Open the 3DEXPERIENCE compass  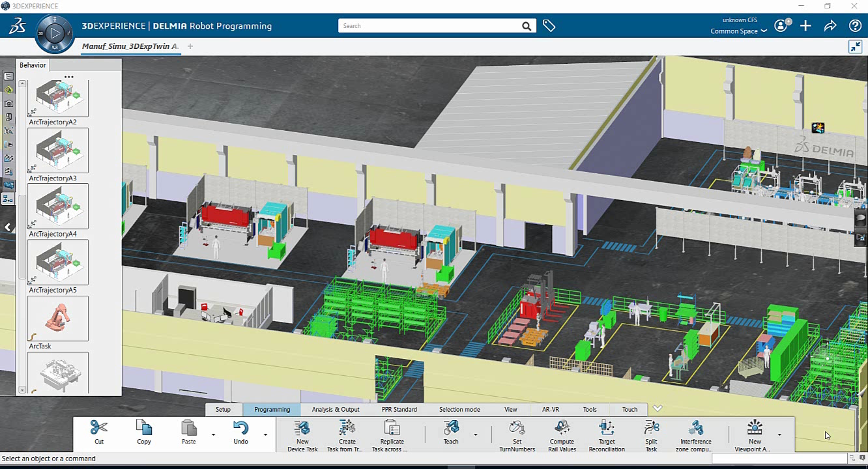55,33
